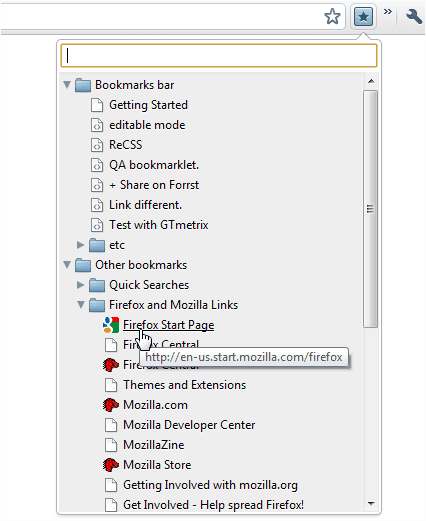Open the Link different. bookmark
This screenshot has width=426, height=521.
pos(145,205)
